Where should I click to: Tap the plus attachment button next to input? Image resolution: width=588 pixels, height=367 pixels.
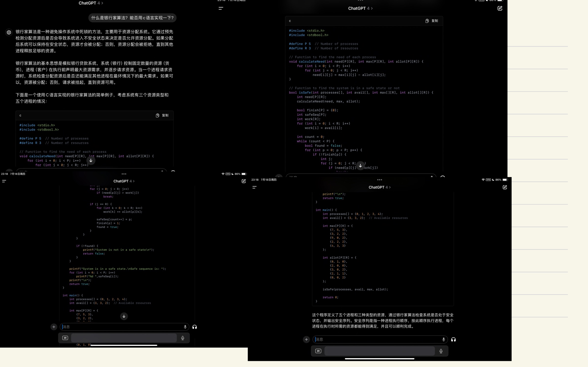54,327
